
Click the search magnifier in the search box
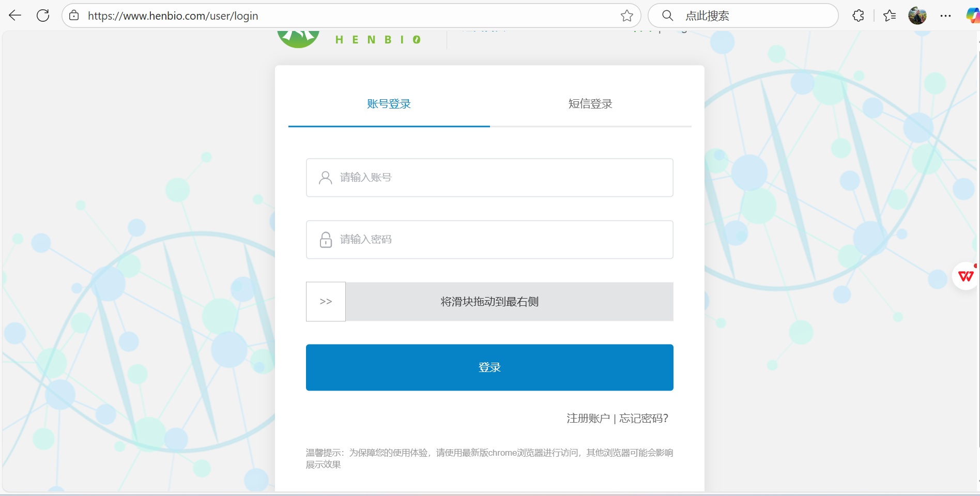pyautogui.click(x=667, y=16)
